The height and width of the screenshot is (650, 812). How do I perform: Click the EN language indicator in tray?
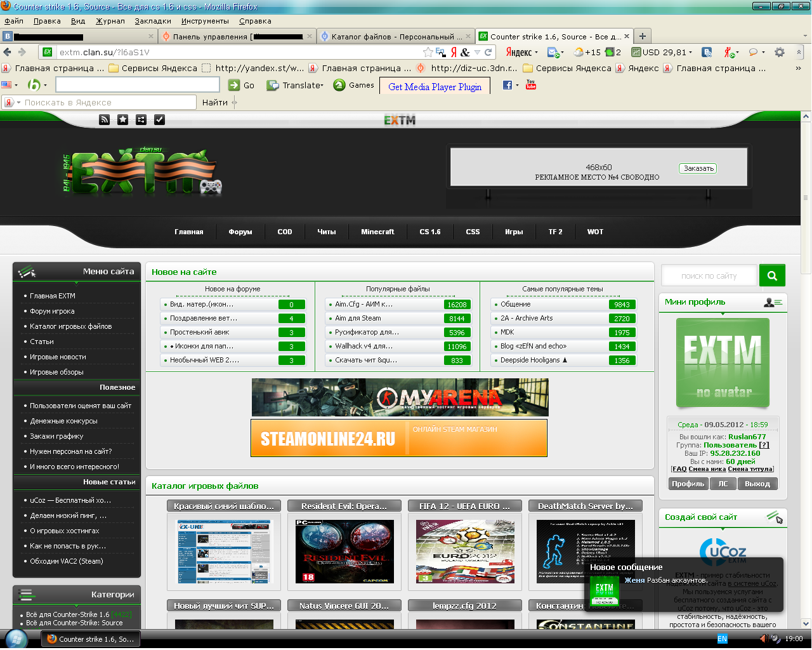point(722,639)
